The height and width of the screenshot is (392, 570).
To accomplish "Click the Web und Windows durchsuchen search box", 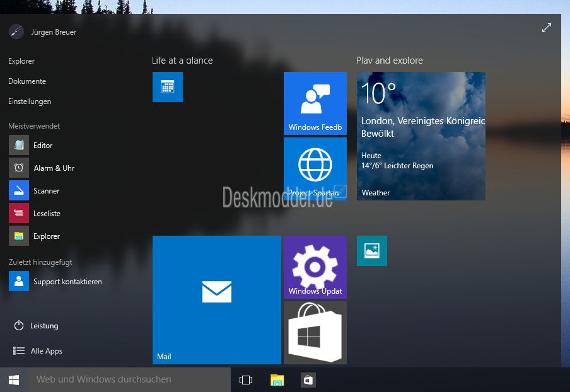I will 129,379.
